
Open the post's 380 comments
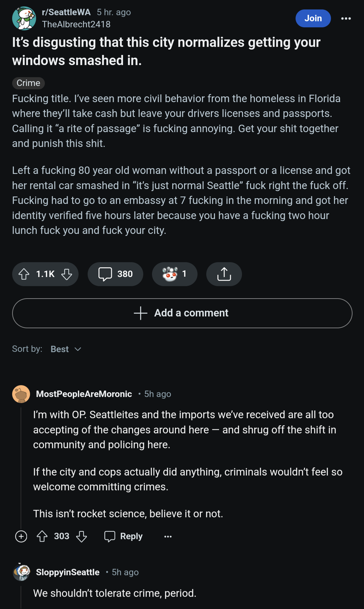coord(115,274)
